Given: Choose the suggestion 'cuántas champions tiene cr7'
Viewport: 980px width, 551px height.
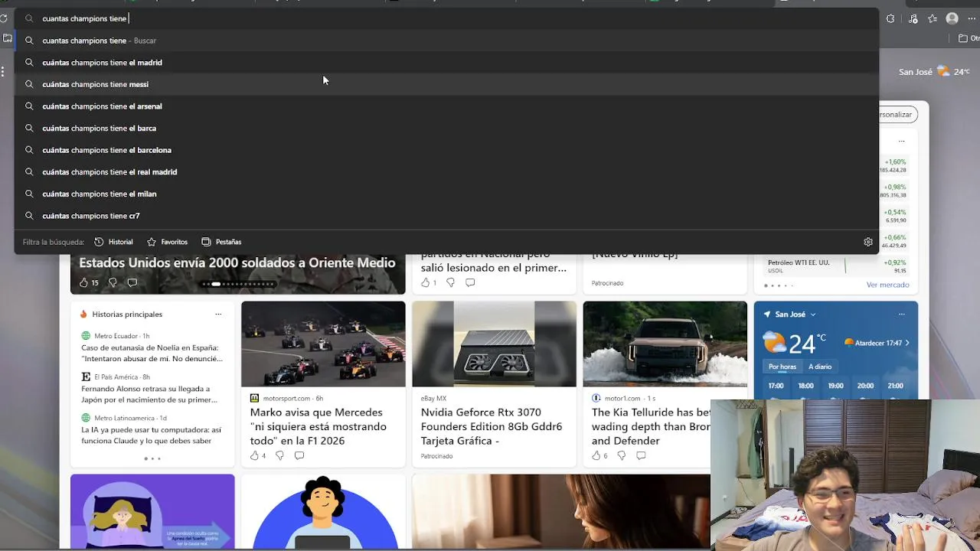Looking at the screenshot, I should 446,216.
